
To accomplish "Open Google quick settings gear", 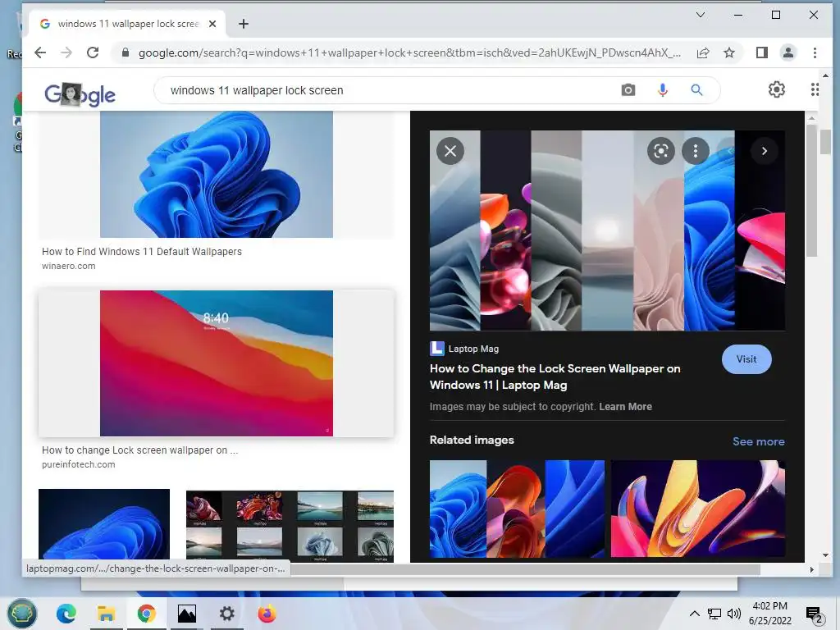I will (x=777, y=89).
